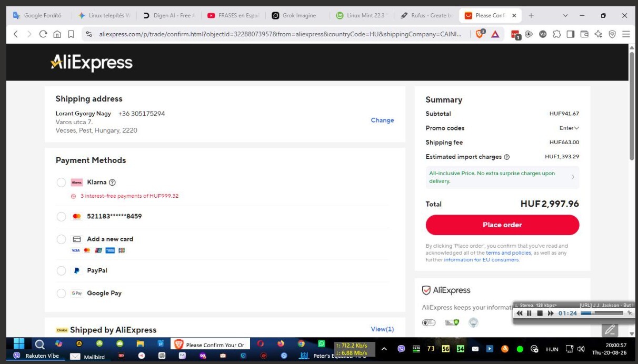Open File Explorer folder in taskbar
The width and height of the screenshot is (638, 364).
tap(141, 343)
